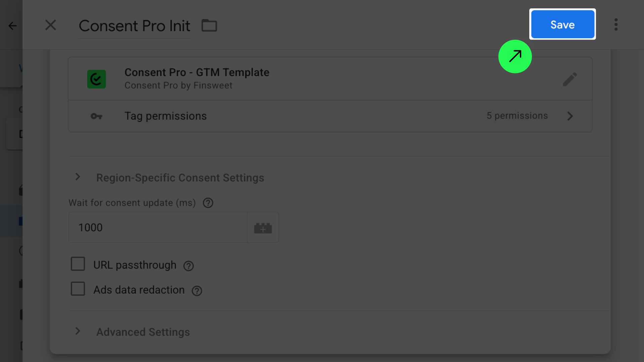Open help icon next to Ads data redaction
The width and height of the screenshot is (644, 362).
click(197, 291)
